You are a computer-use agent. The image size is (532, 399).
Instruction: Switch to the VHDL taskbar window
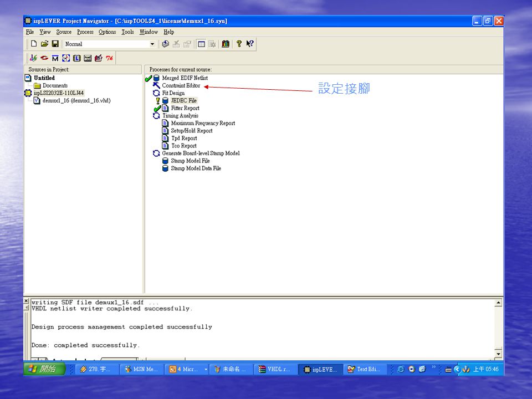click(x=275, y=369)
